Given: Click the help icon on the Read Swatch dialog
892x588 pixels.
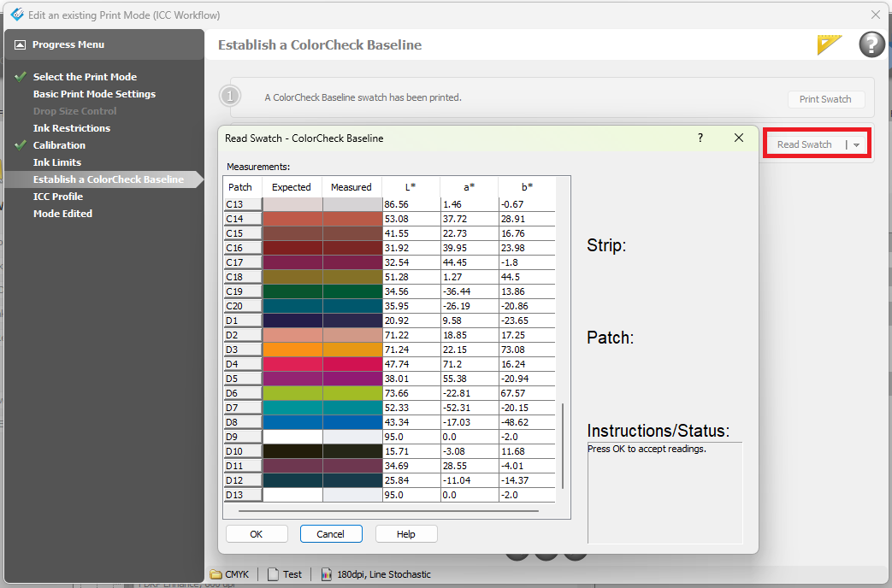Looking at the screenshot, I should (700, 138).
